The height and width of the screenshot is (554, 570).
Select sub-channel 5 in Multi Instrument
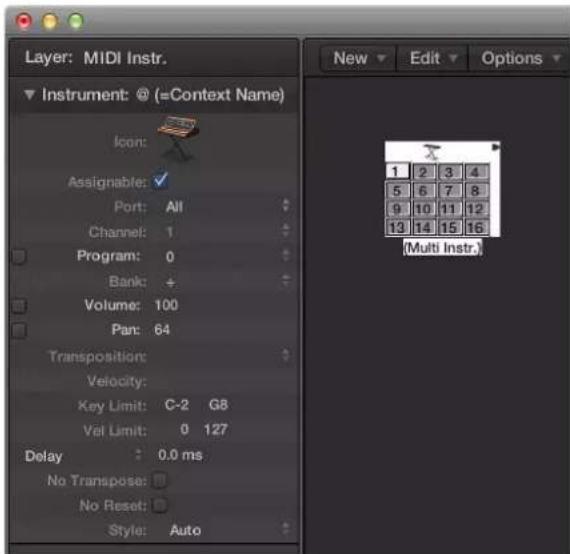[x=397, y=190]
